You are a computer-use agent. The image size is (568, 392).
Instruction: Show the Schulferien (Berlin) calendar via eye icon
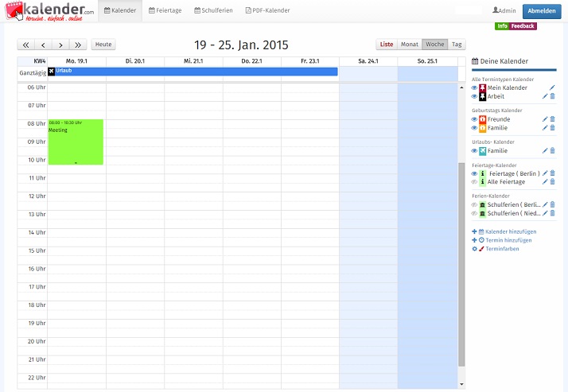coord(474,204)
